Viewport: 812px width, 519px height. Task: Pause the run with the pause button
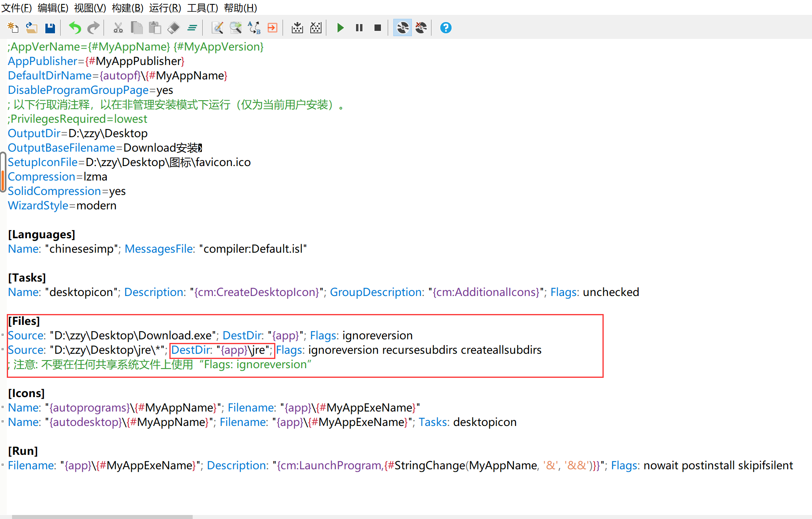(359, 28)
